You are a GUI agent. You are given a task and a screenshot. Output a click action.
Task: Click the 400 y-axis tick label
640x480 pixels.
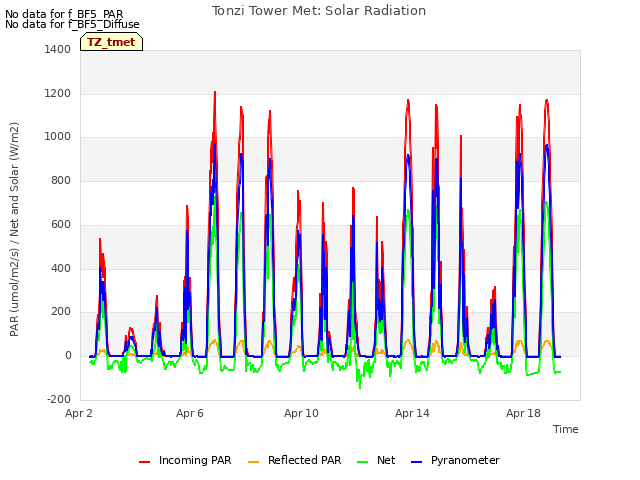61,269
